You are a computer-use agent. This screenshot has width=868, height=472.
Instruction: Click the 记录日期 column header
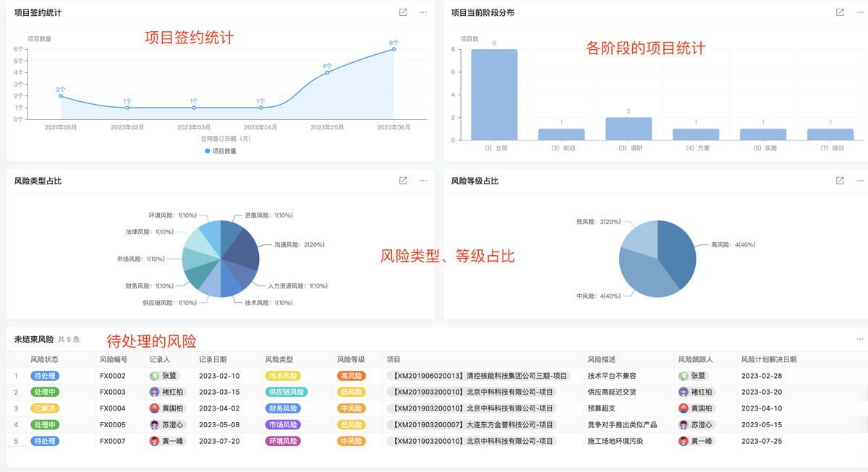tap(213, 359)
